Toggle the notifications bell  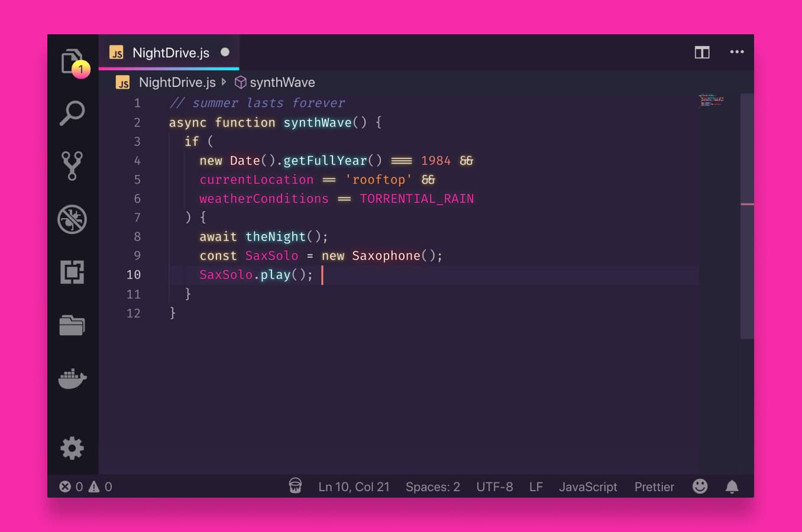click(x=732, y=486)
